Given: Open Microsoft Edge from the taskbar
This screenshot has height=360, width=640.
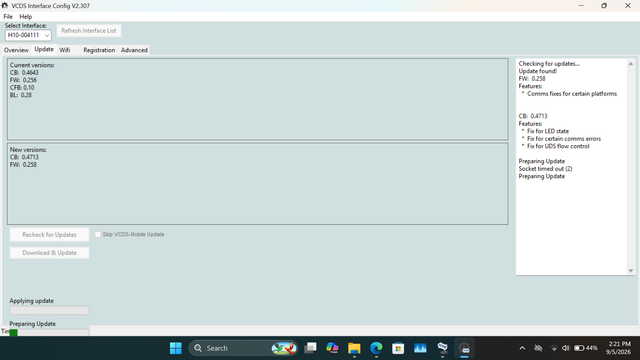Looking at the screenshot, I should [x=376, y=348].
